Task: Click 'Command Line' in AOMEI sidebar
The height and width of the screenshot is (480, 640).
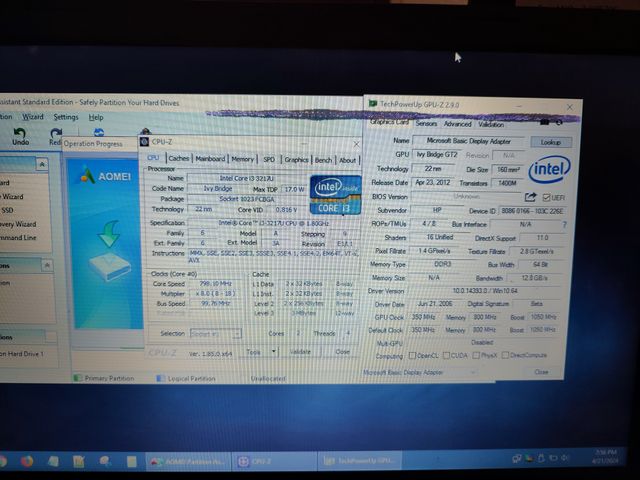Action: (x=18, y=238)
